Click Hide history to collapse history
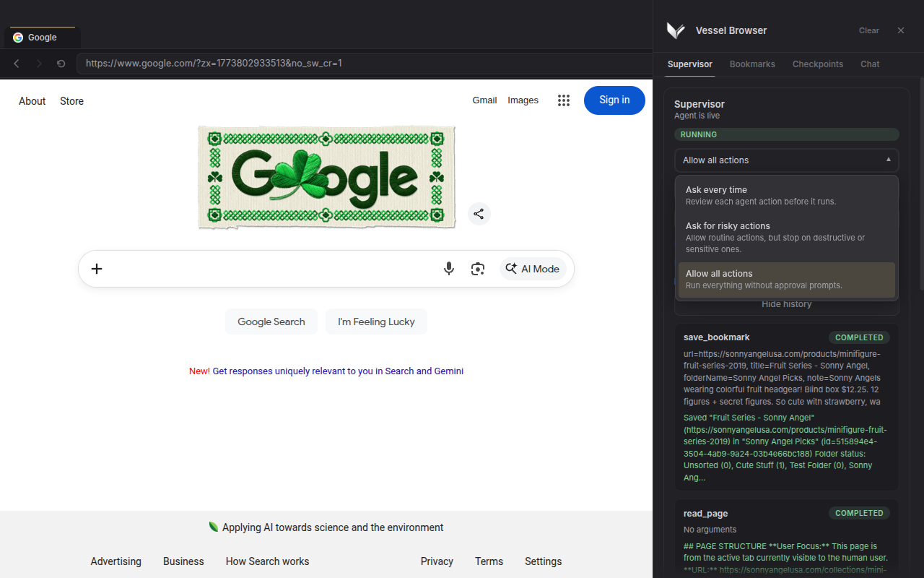Viewport: 924px width, 578px height. (x=786, y=304)
